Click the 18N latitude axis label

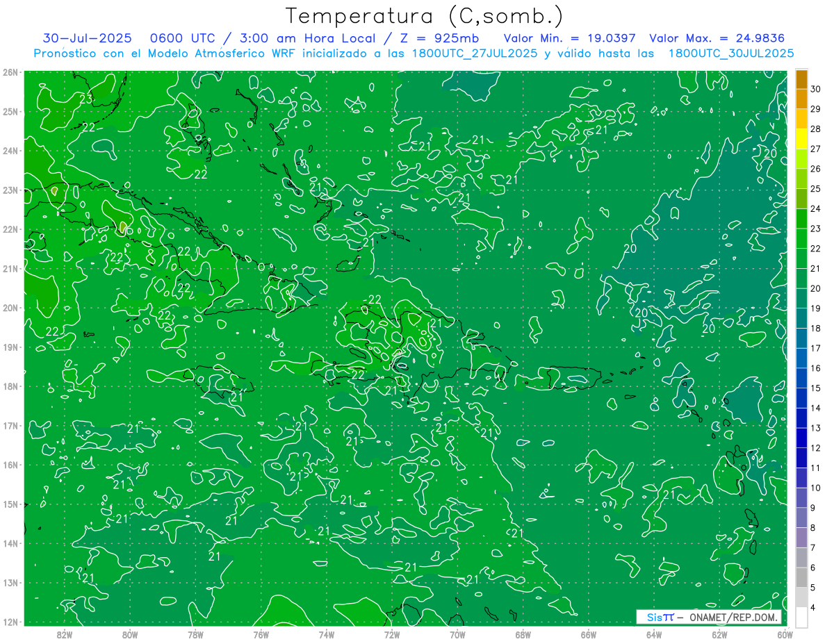click(11, 386)
